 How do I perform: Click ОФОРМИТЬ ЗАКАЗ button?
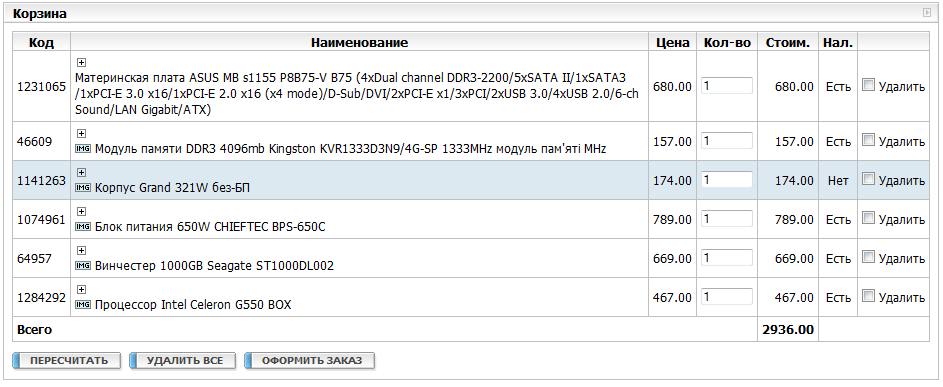[311, 361]
